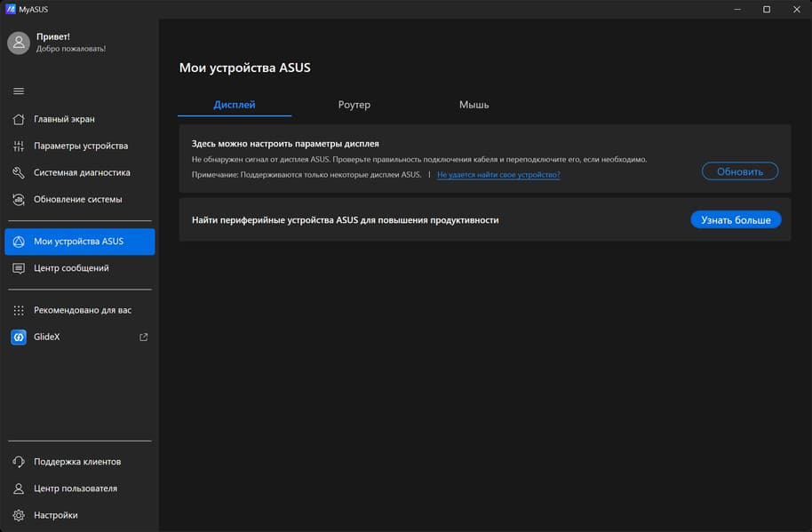Open GlideX external link arrow icon
This screenshot has width=812, height=532.
click(144, 337)
